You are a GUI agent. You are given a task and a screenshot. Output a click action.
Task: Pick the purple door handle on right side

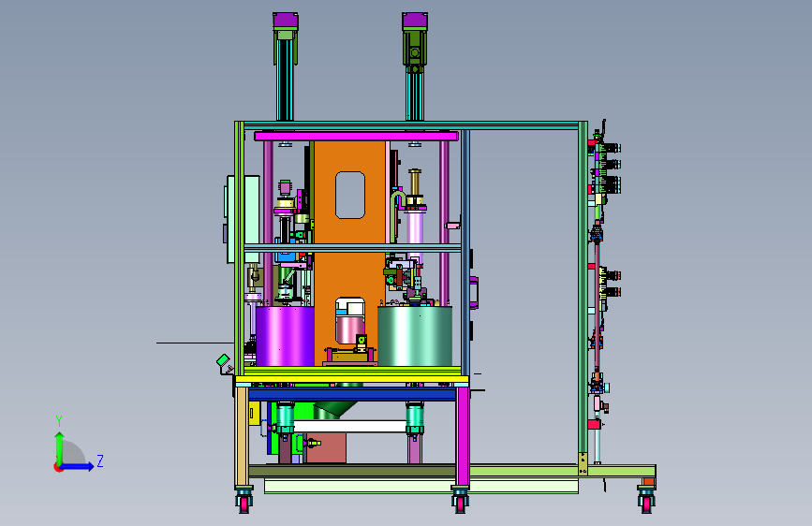(x=474, y=293)
